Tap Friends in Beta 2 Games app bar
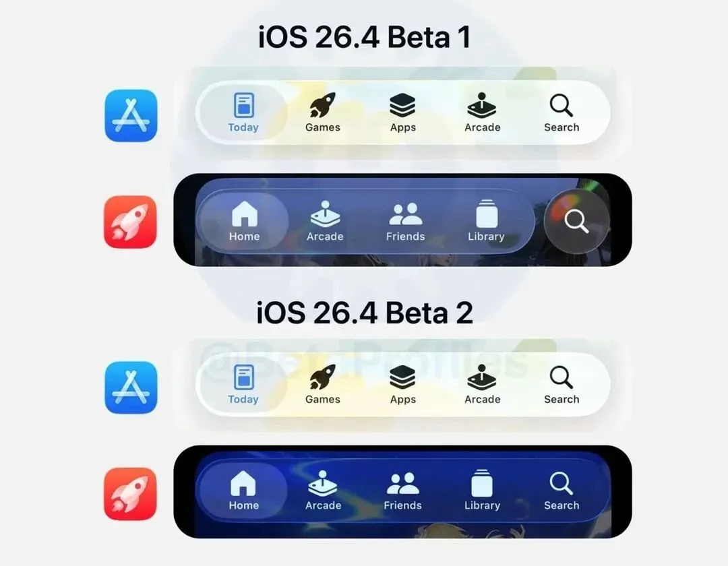728x566 pixels. [x=402, y=491]
